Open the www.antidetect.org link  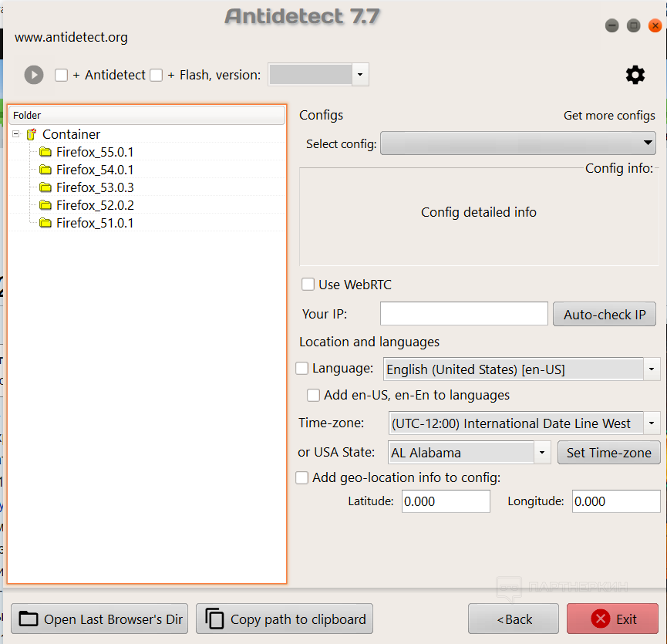click(71, 38)
